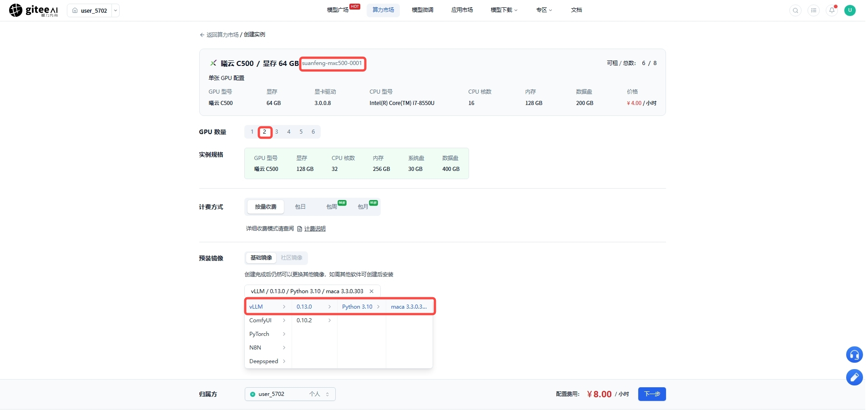Click the Gitee AI logo

[x=34, y=10]
